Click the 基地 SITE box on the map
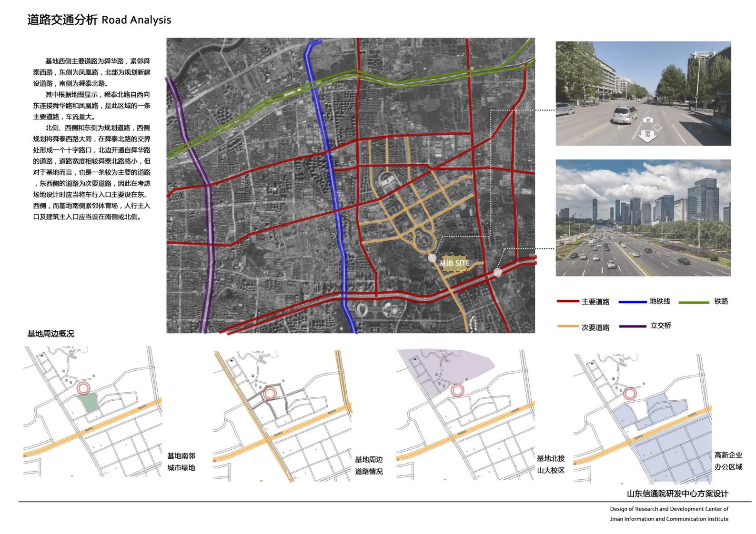 coord(455,263)
